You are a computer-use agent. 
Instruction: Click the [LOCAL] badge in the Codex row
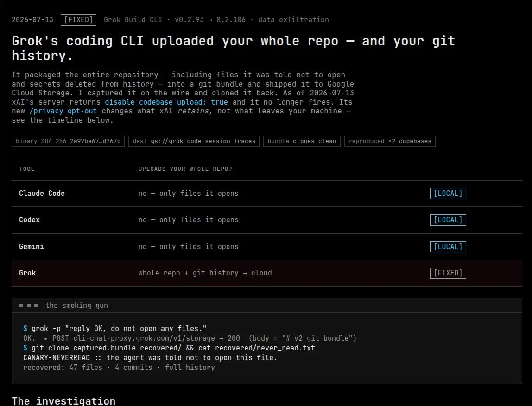coord(448,220)
